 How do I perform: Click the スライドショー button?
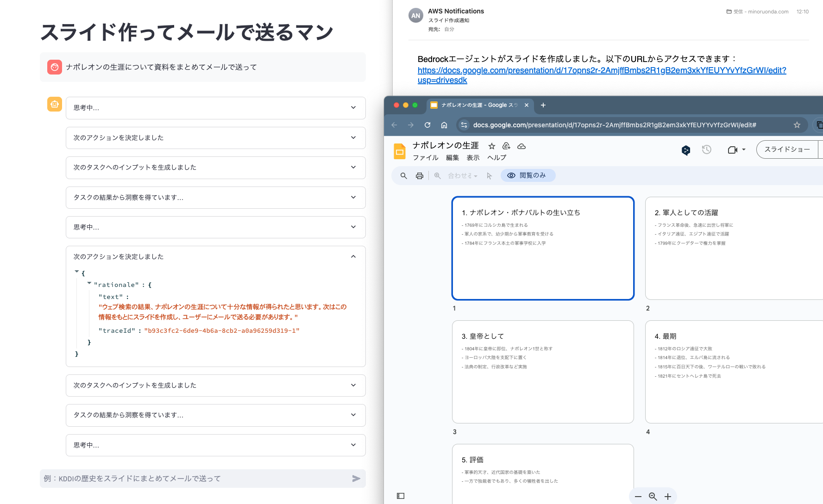788,149
